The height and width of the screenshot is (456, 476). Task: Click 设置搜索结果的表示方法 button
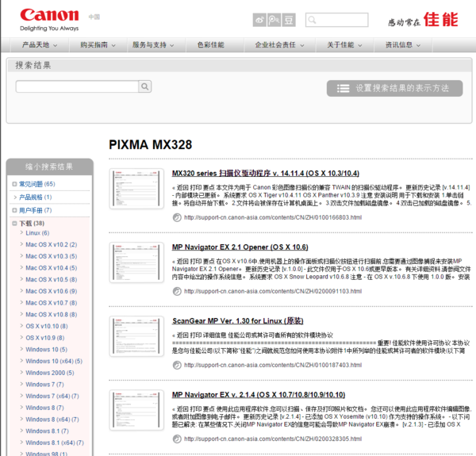coord(394,88)
